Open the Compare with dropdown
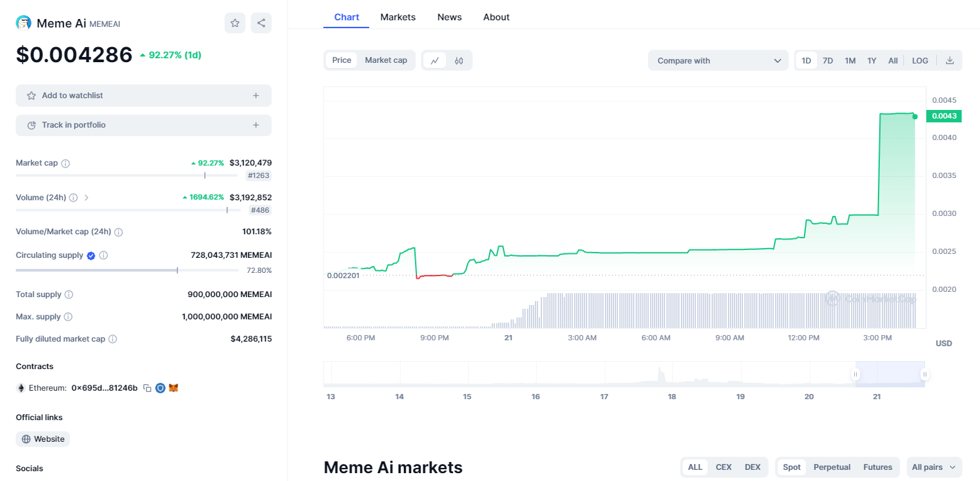 coord(719,60)
